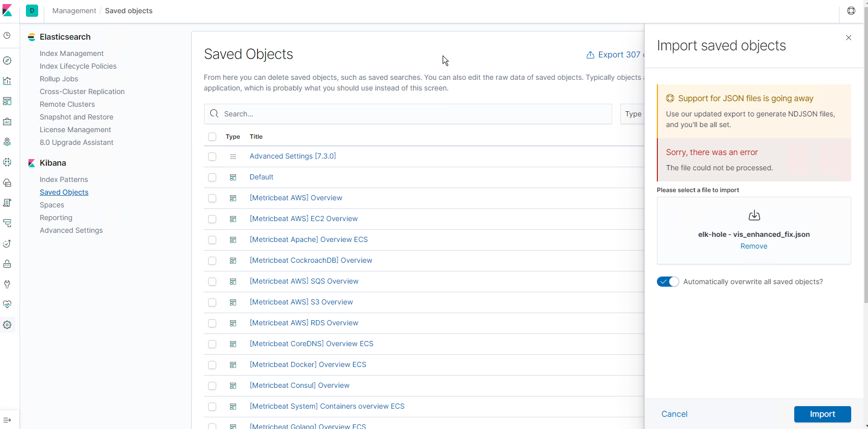Close the Import saved objects flyout
This screenshot has height=429, width=868.
849,38
